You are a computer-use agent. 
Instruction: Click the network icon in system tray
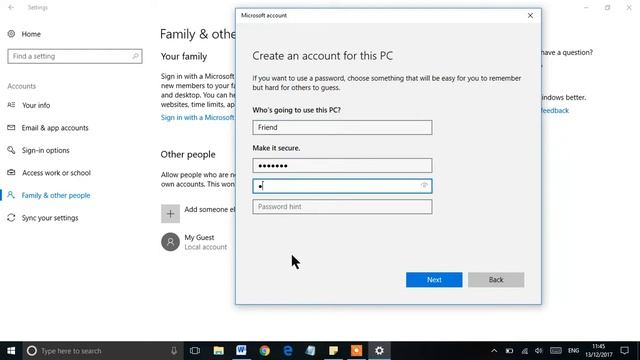point(524,351)
